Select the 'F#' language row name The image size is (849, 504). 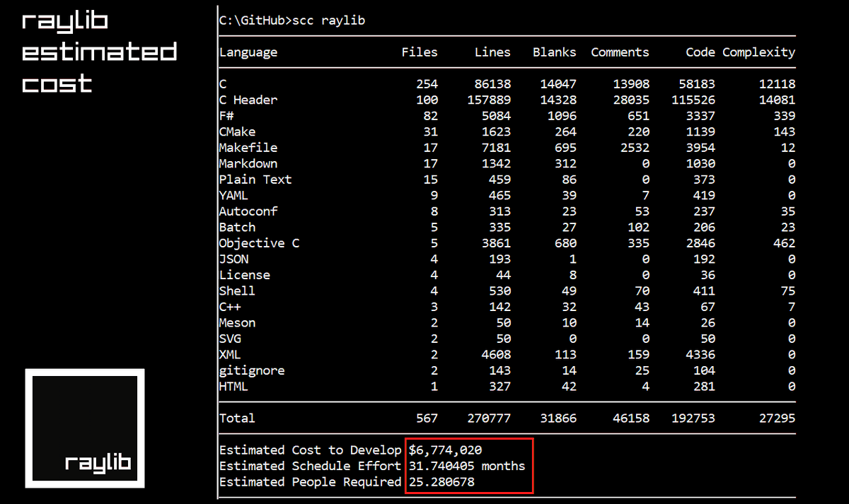point(226,116)
